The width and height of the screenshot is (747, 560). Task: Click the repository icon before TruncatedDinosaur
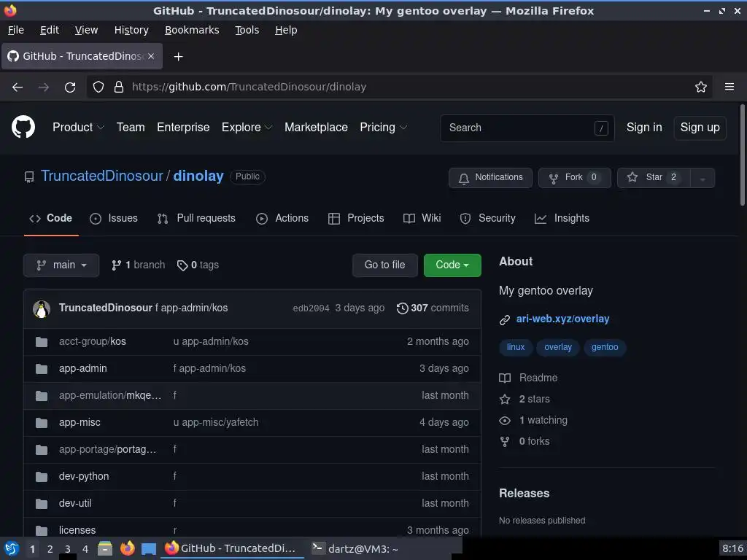29,177
